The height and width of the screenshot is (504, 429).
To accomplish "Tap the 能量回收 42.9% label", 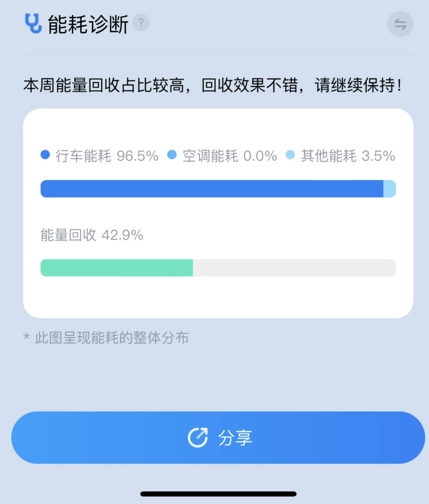I will tap(92, 235).
